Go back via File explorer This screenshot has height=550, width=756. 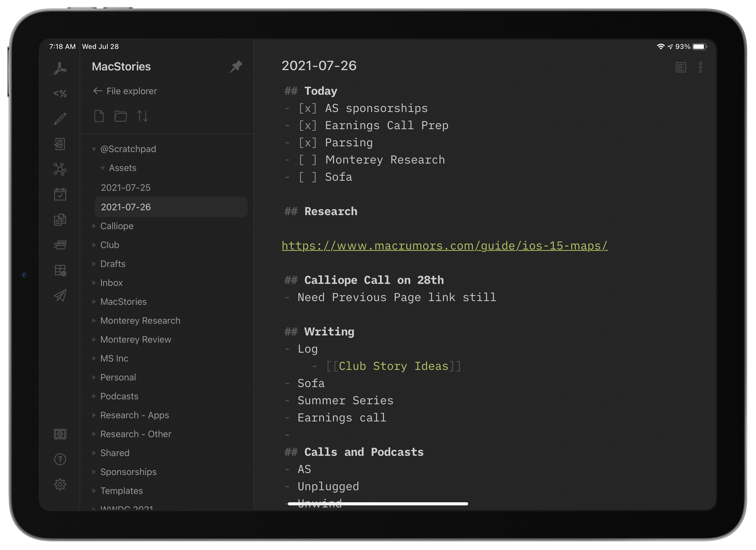[125, 91]
